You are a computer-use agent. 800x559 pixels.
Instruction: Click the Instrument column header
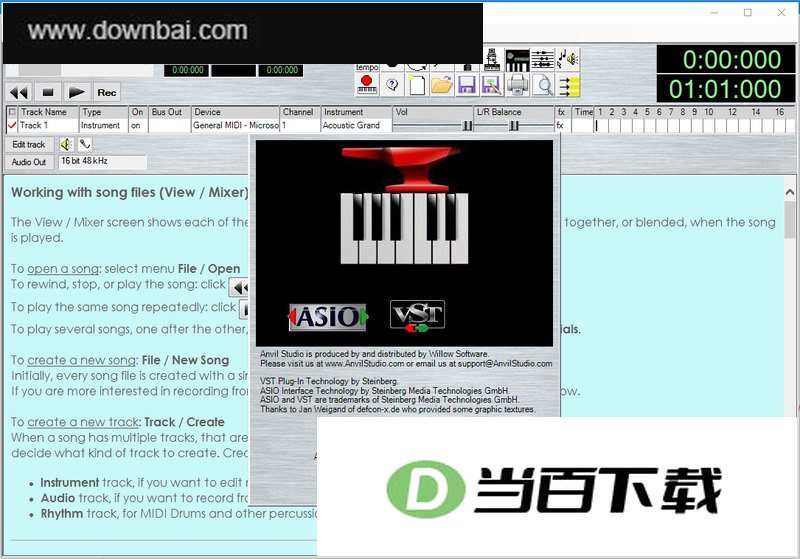coord(356,112)
